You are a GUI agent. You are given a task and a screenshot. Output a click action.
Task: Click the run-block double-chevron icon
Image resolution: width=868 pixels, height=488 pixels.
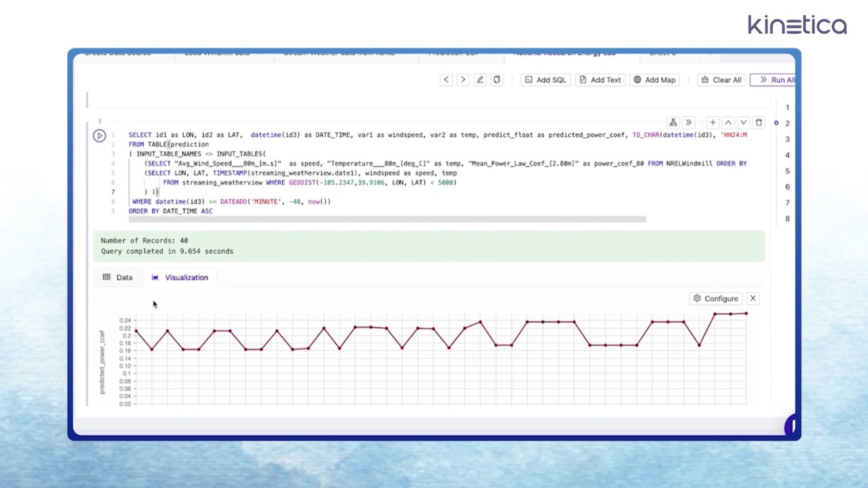688,122
